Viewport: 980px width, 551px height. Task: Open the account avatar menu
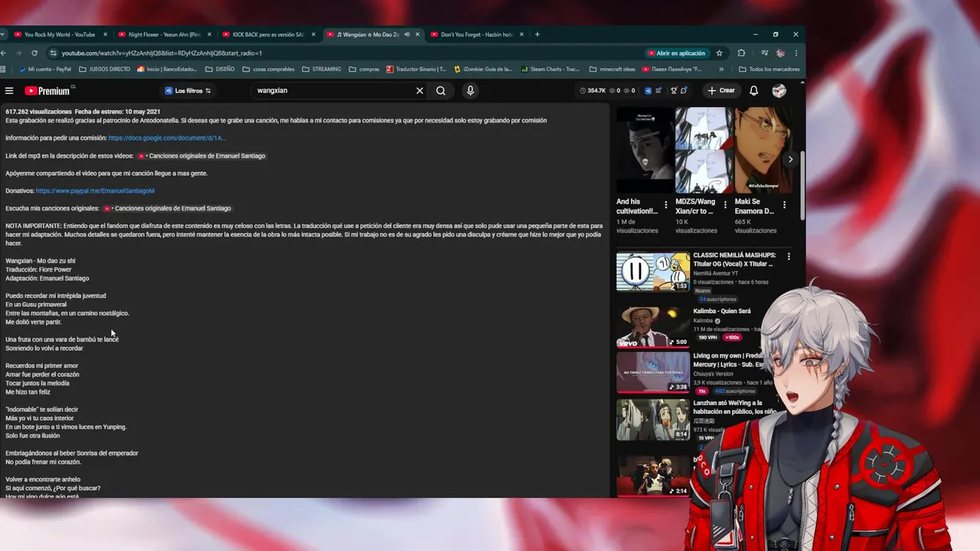(x=779, y=90)
